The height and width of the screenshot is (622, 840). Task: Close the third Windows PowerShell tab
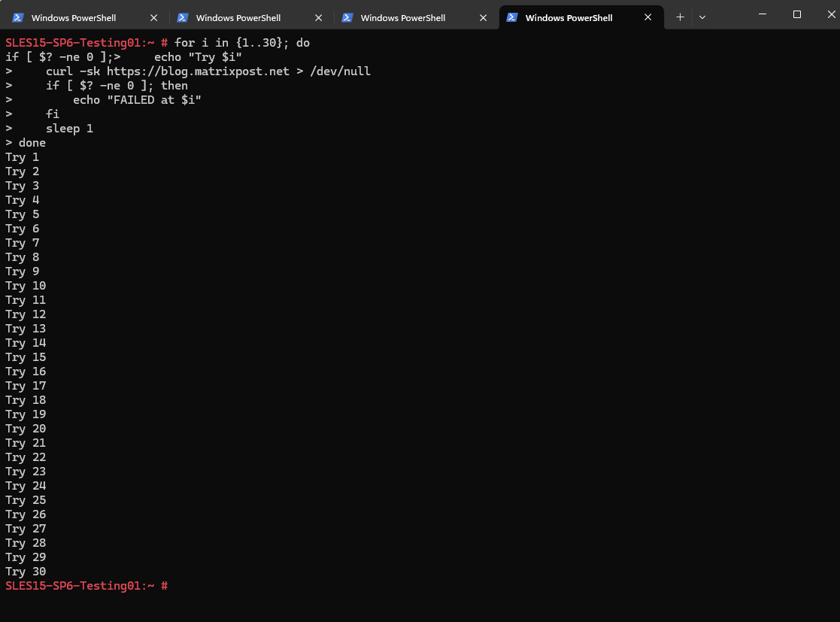point(483,17)
